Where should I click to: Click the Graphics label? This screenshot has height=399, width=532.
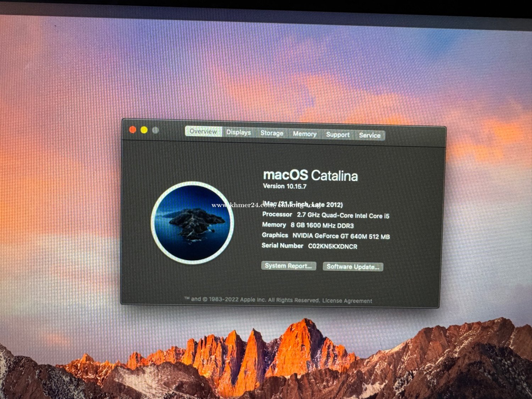pyautogui.click(x=275, y=235)
